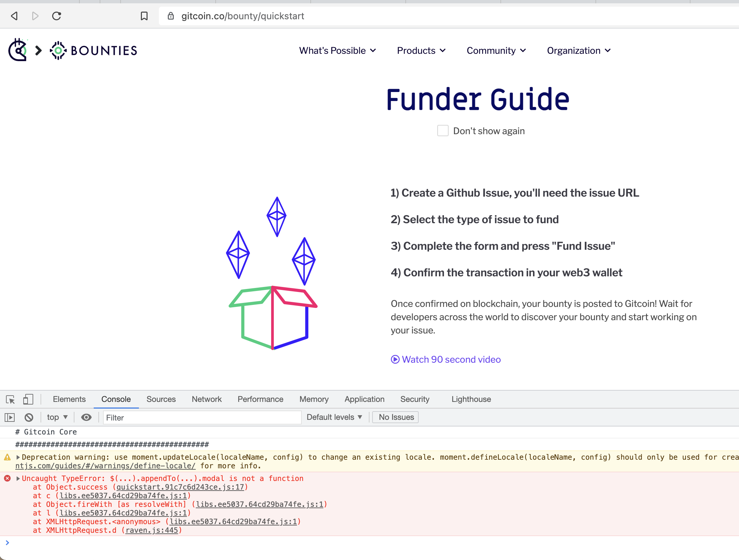739x560 pixels.
Task: Click the browser address bar URL
Action: (243, 16)
